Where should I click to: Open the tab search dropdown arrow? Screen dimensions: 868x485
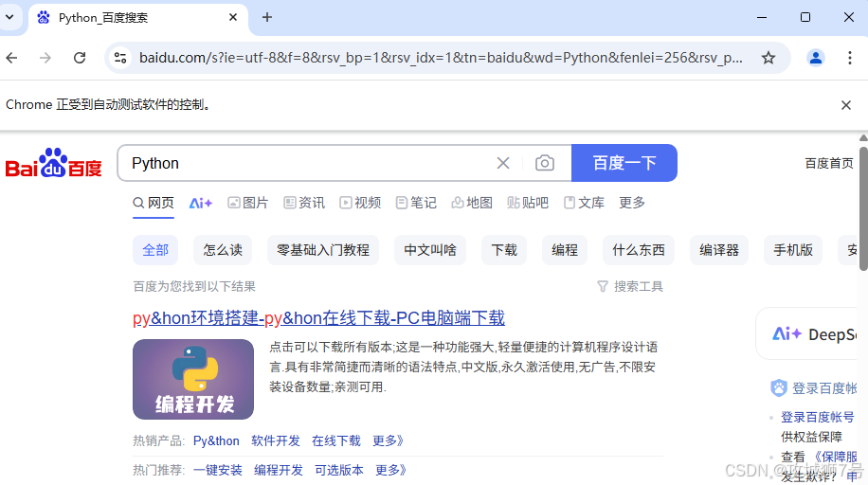pyautogui.click(x=9, y=17)
